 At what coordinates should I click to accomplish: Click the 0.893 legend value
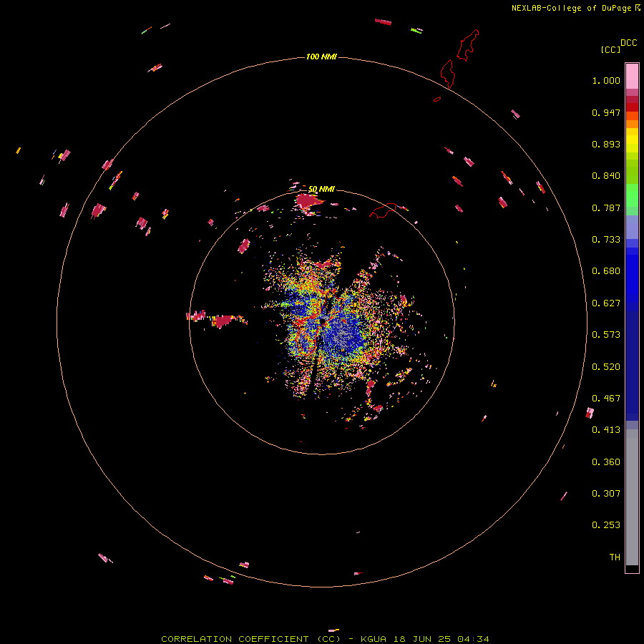(606, 144)
